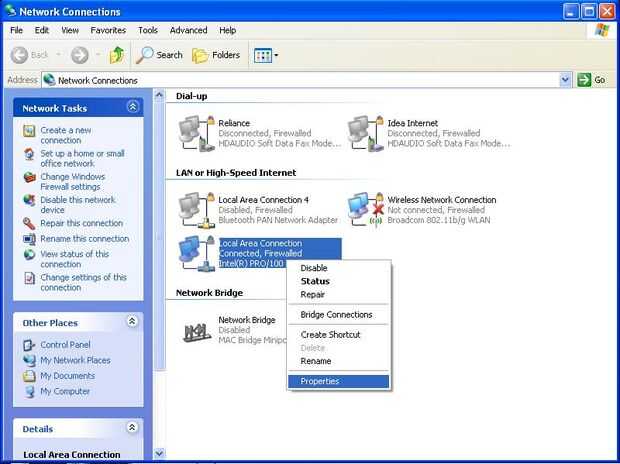The width and height of the screenshot is (620, 464).
Task: Click the sidebar scrollbar up arrow
Action: pyautogui.click(x=159, y=95)
